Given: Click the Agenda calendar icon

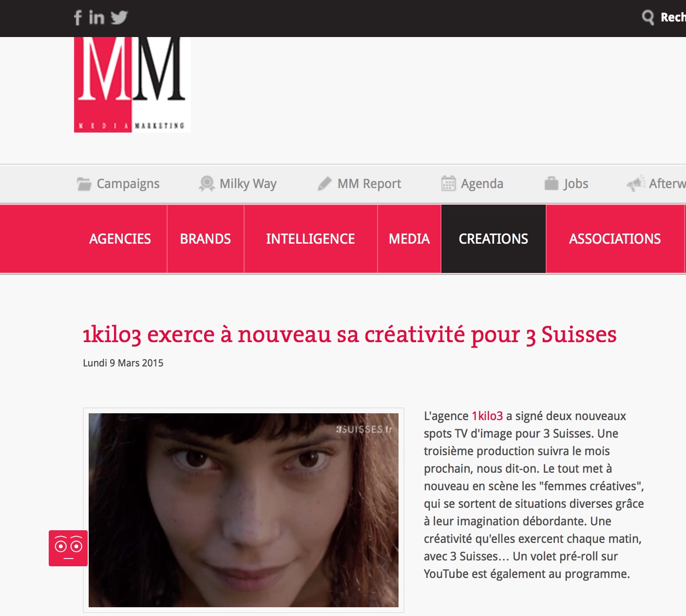Looking at the screenshot, I should [x=448, y=184].
